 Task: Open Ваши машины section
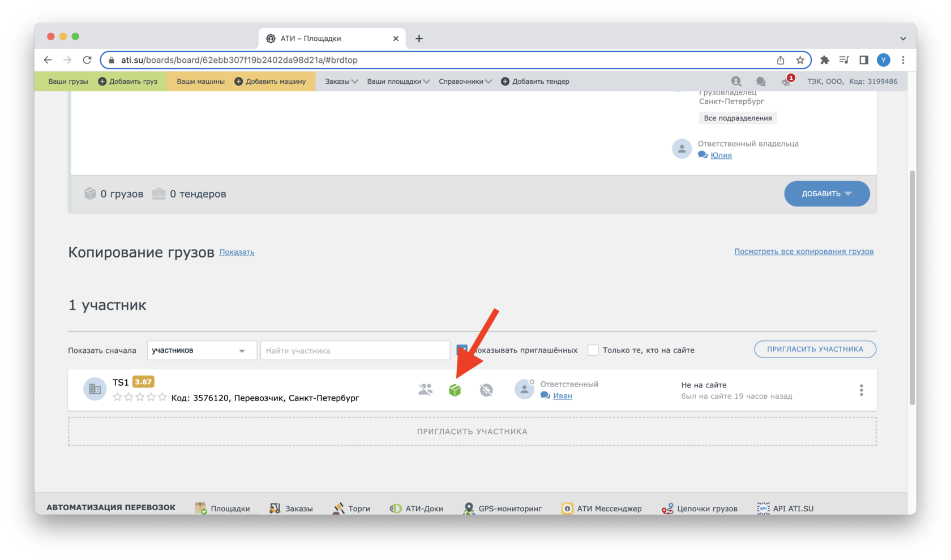click(x=200, y=81)
